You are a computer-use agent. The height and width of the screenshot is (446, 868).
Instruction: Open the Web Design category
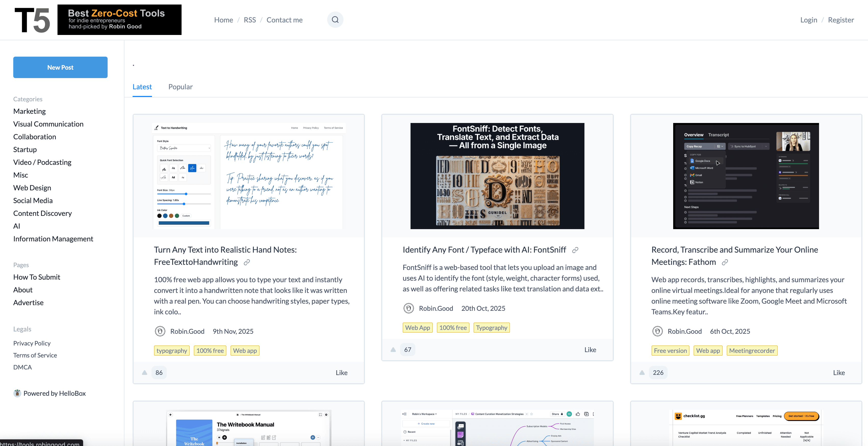tap(32, 188)
